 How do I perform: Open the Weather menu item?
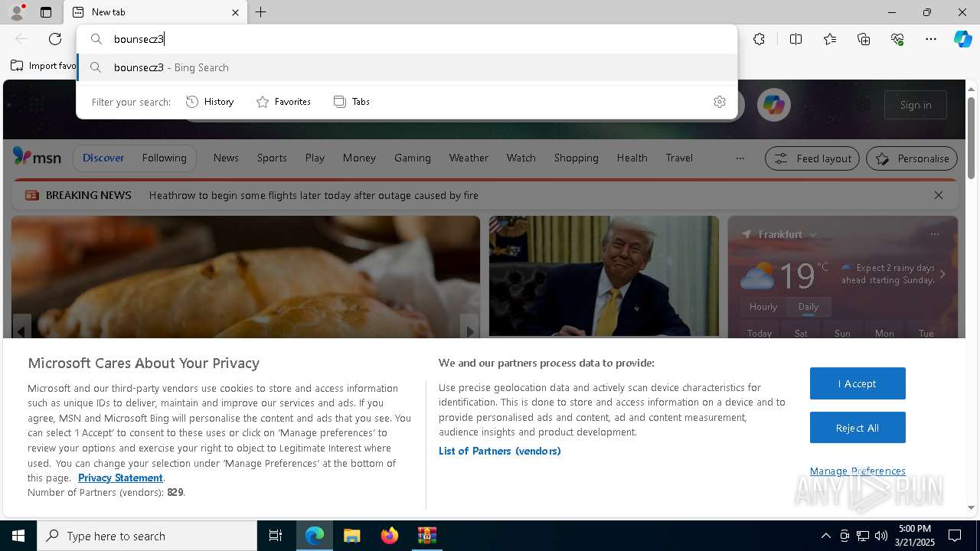(469, 158)
